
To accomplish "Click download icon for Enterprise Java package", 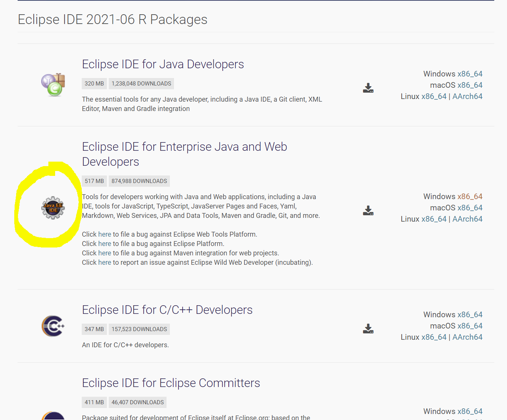I will (368, 211).
